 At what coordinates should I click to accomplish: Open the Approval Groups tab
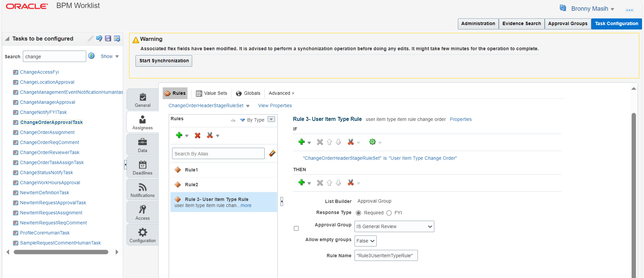568,23
